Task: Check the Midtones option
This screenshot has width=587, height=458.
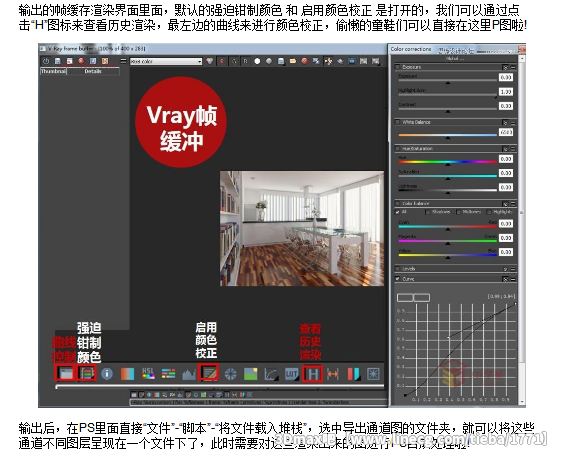Action: (x=458, y=212)
